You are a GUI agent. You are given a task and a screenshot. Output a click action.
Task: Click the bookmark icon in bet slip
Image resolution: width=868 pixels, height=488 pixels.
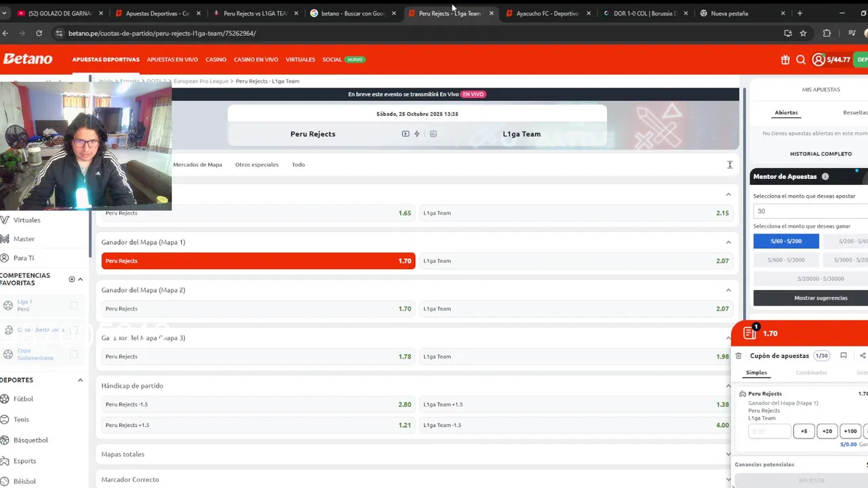click(844, 355)
